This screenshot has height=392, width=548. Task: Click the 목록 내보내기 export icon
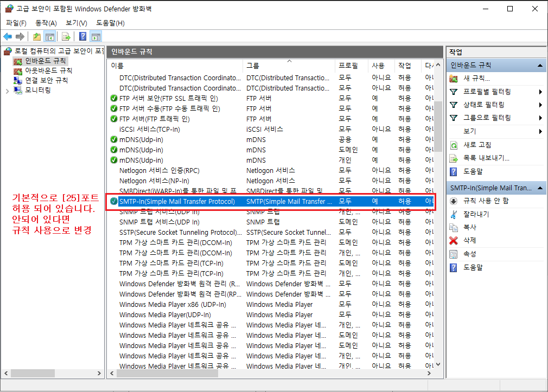coord(454,158)
